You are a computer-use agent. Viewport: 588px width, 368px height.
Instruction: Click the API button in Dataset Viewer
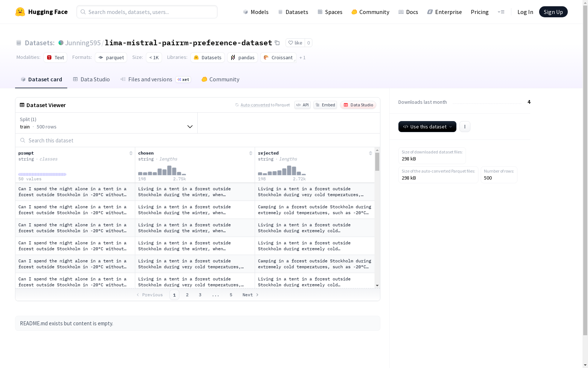pyautogui.click(x=302, y=105)
